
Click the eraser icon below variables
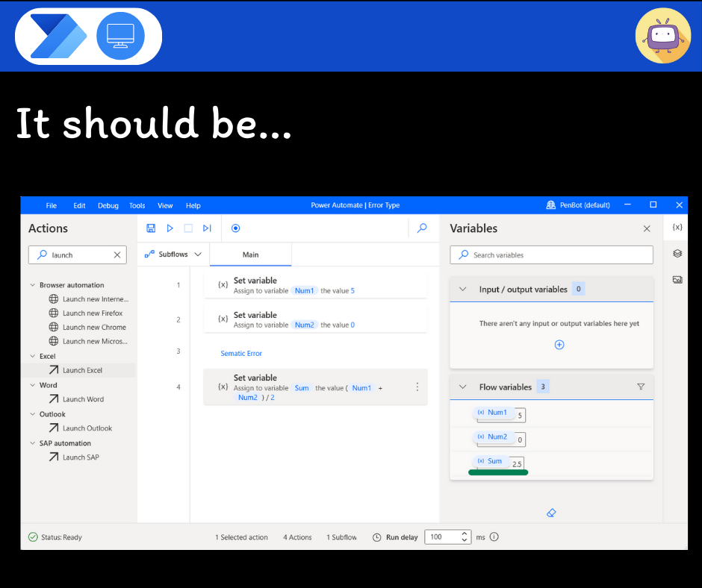(551, 513)
